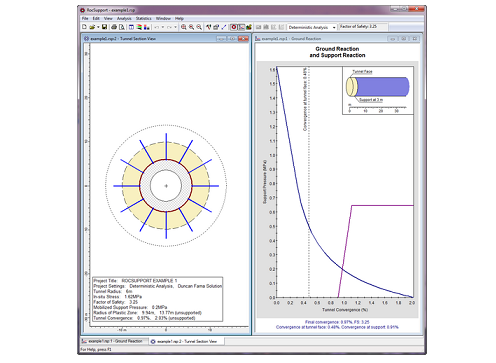The height and width of the screenshot is (363, 496).
Task: Expand the Open file arrow dropdown
Action: click(98, 27)
